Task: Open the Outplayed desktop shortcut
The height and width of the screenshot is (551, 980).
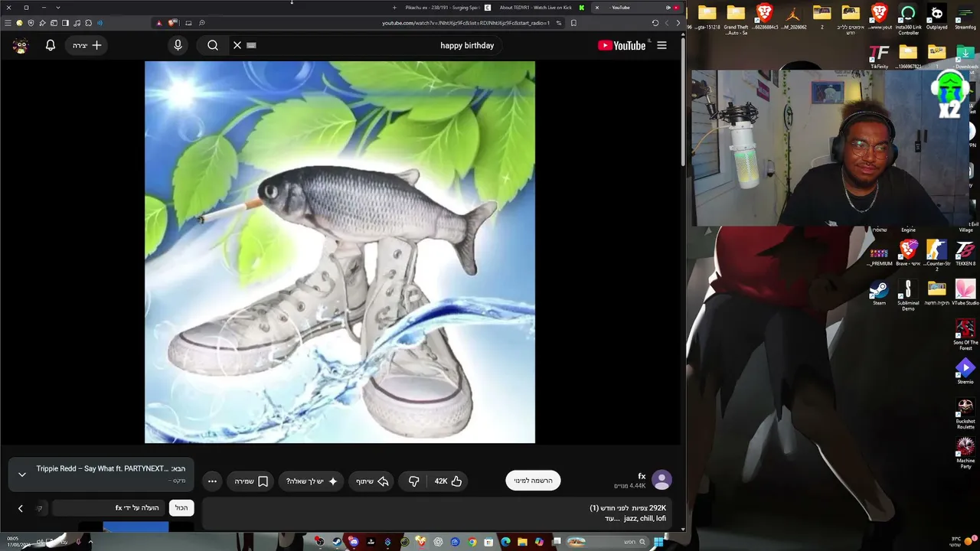Action: (936, 17)
